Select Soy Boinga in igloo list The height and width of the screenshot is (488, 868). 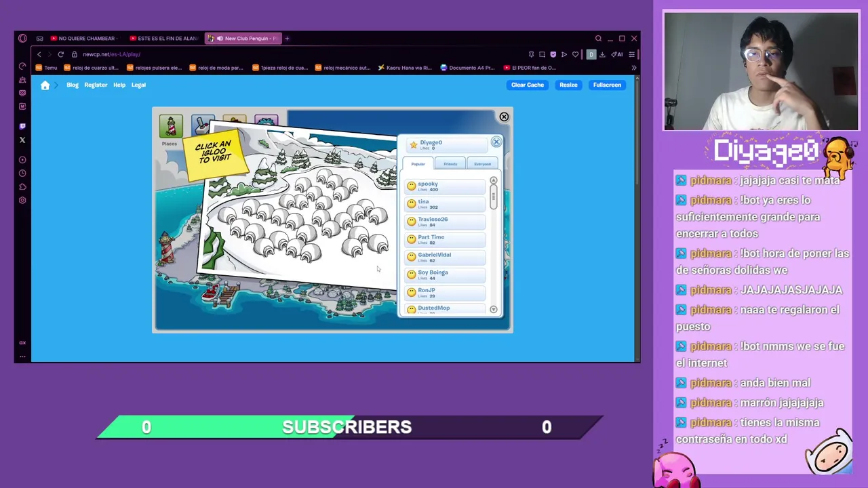coord(446,274)
